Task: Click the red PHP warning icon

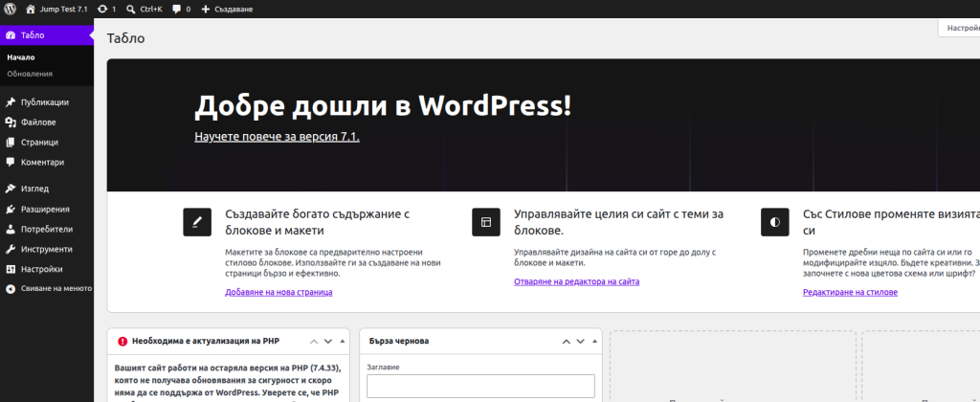Action: (x=122, y=342)
